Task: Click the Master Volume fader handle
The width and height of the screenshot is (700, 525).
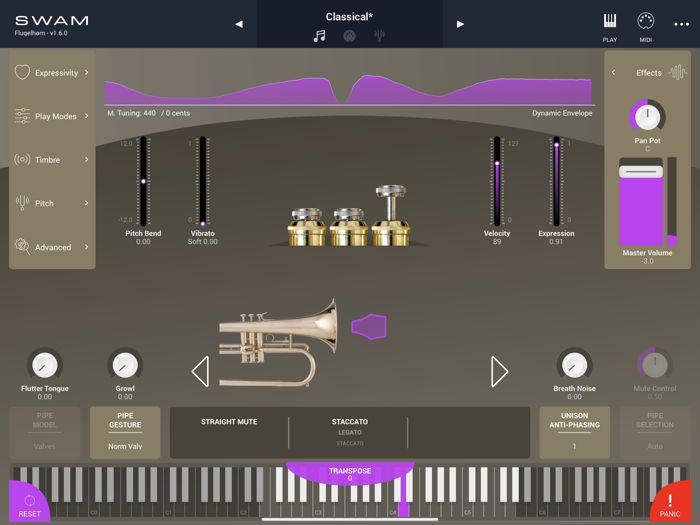Action: click(641, 172)
